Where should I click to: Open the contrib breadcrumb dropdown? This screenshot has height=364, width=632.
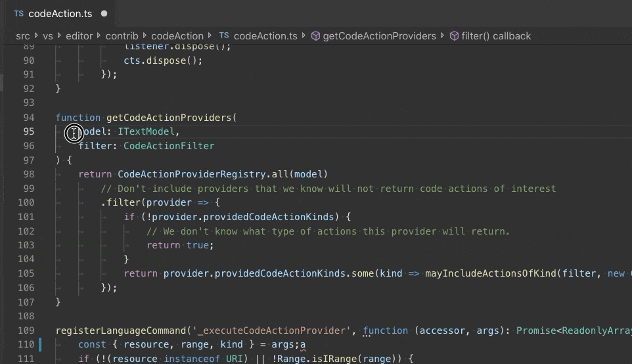[122, 36]
